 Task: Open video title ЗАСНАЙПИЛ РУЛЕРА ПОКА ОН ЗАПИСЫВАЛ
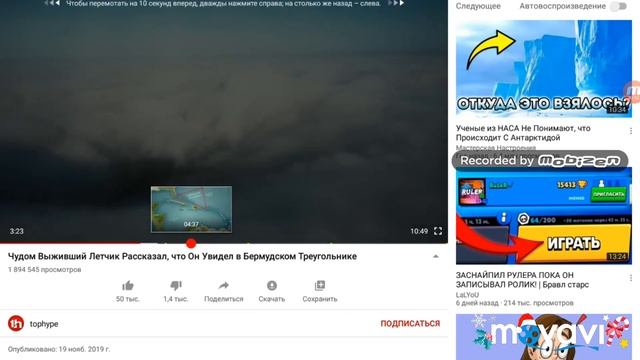click(522, 280)
